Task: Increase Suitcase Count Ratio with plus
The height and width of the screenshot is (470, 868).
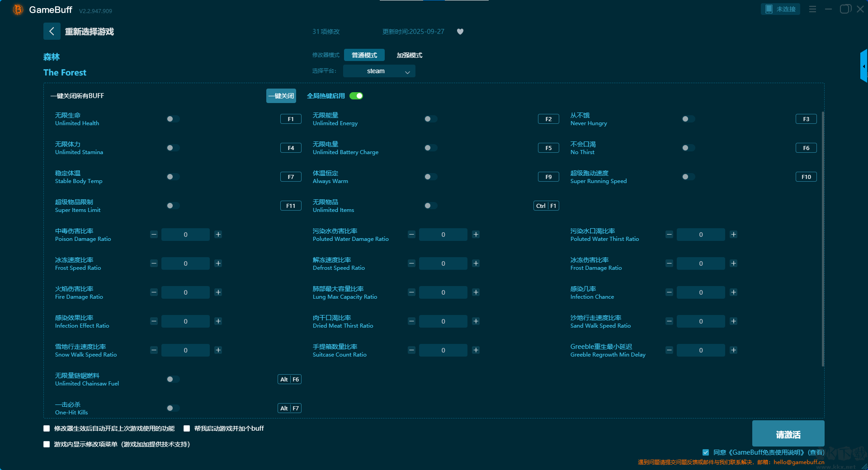Action: click(476, 350)
